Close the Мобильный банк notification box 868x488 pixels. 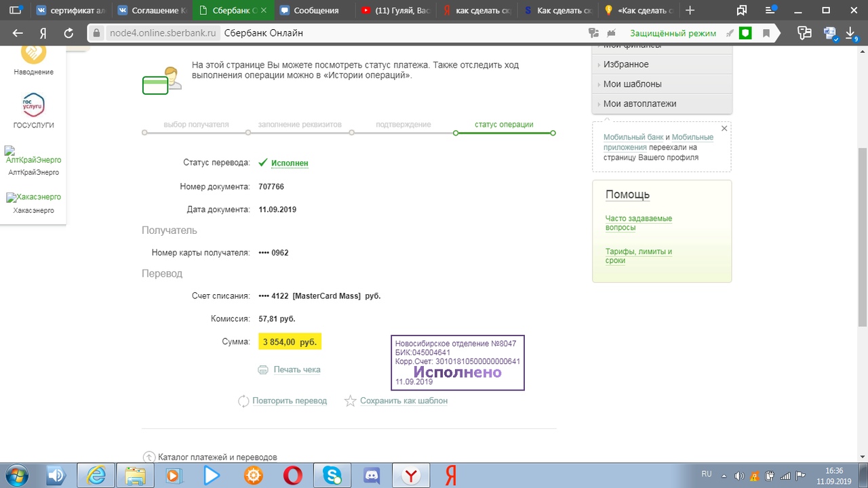click(724, 129)
